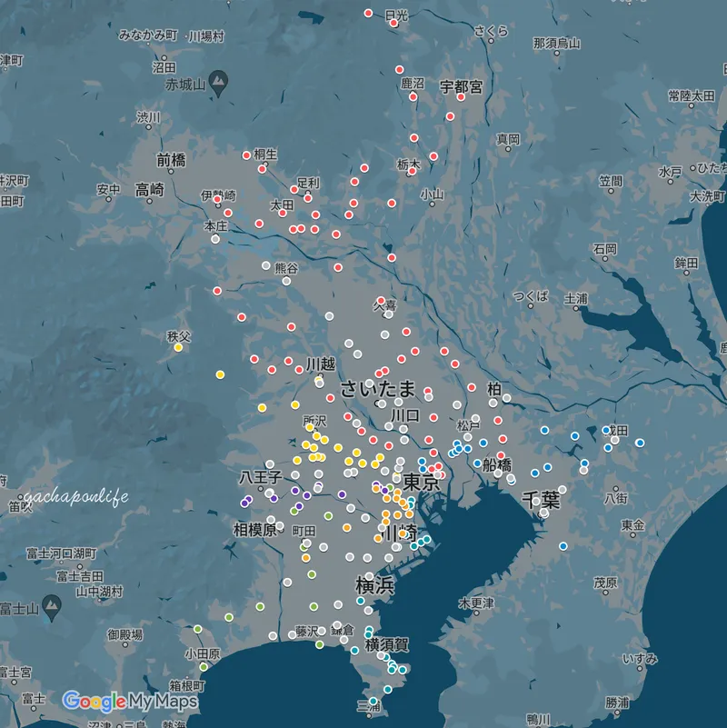Select the teal marker on the 三浦 label
Image resolution: width=727 pixels, height=728 pixels.
click(373, 701)
